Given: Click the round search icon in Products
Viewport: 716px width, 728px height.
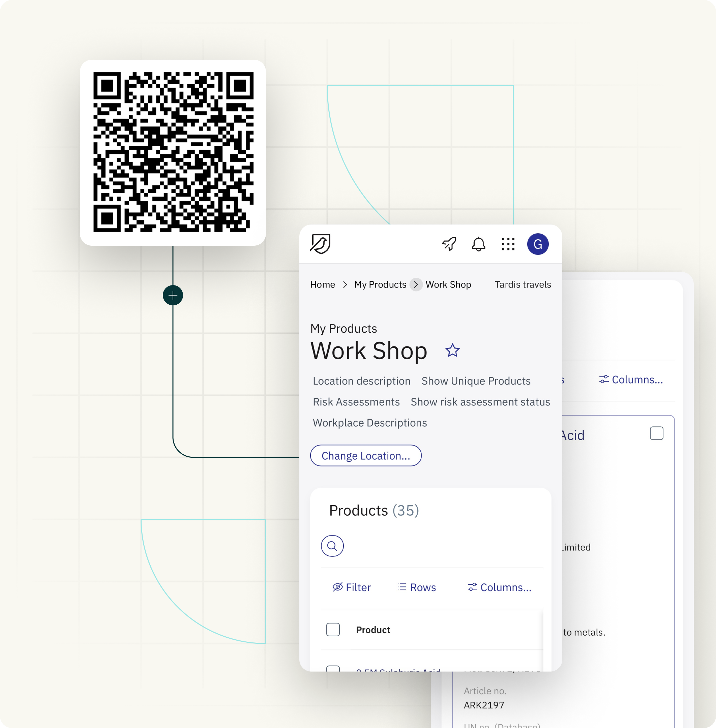Looking at the screenshot, I should (332, 546).
